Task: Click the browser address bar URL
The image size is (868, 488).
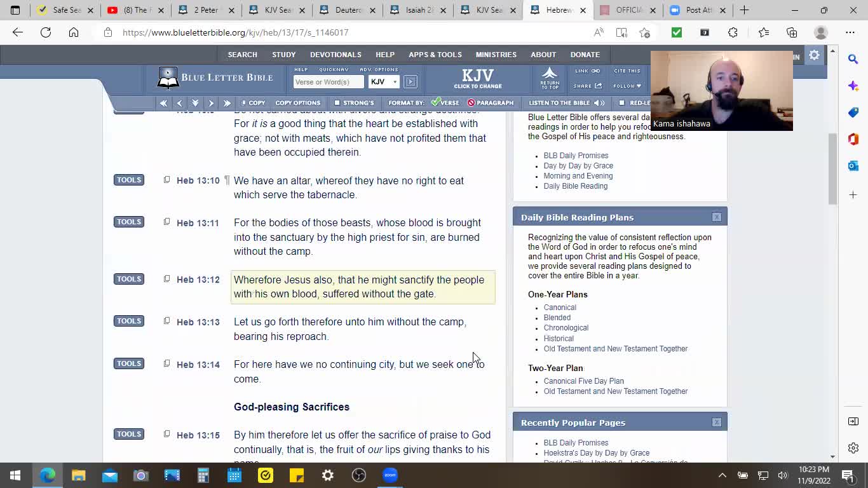Action: pos(236,32)
